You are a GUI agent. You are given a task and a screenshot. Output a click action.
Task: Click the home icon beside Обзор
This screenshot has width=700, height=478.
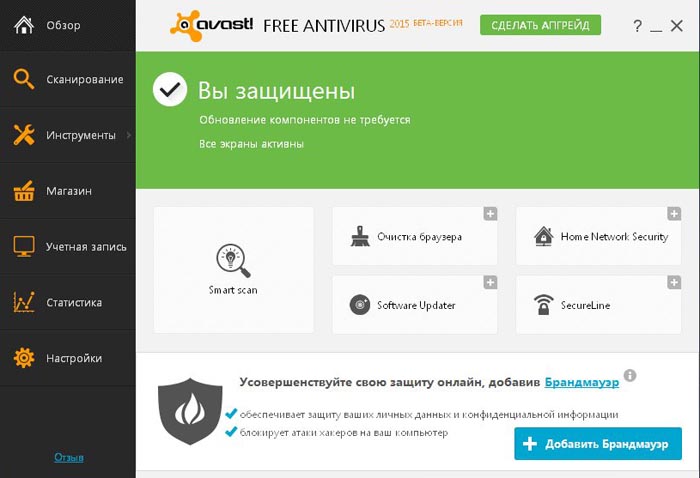[24, 25]
